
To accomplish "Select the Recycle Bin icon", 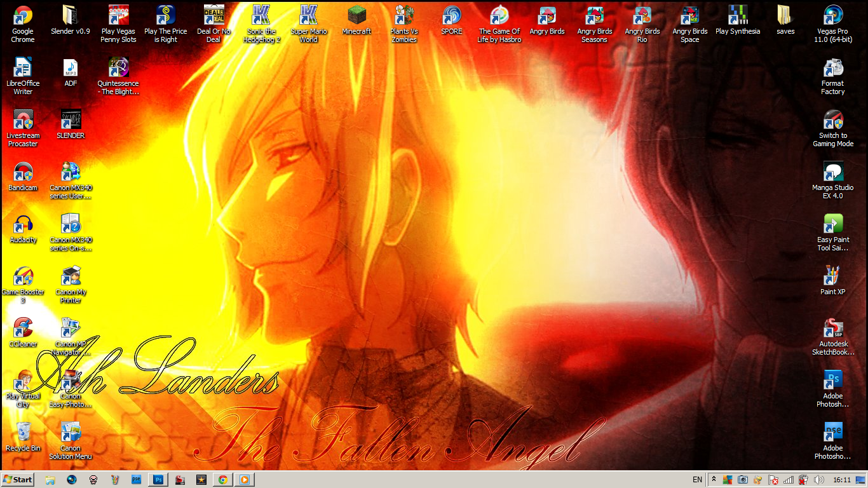I will pos(23,433).
